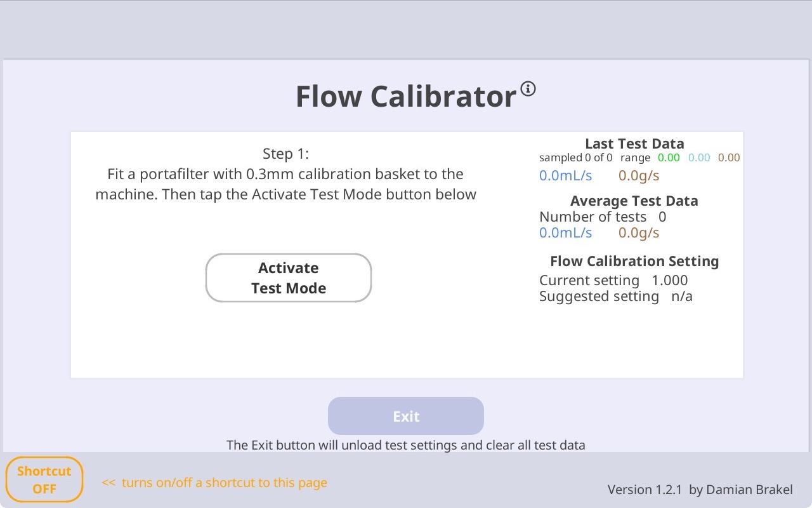Click the Suggested setting n/a value
Image resolution: width=812 pixels, height=508 pixels.
(682, 297)
